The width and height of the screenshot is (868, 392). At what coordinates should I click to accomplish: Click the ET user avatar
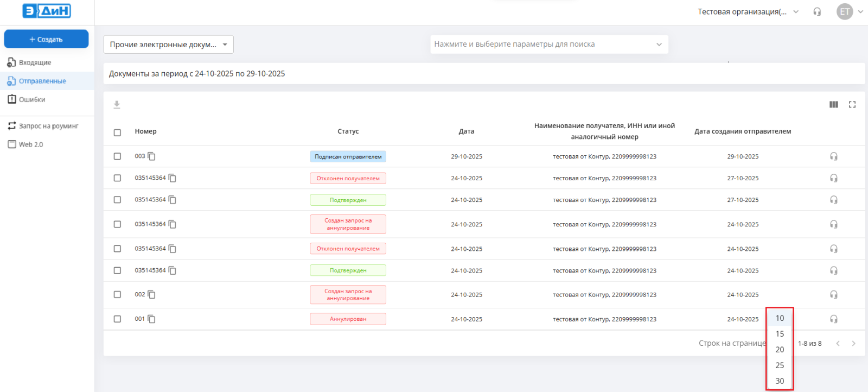pyautogui.click(x=844, y=12)
